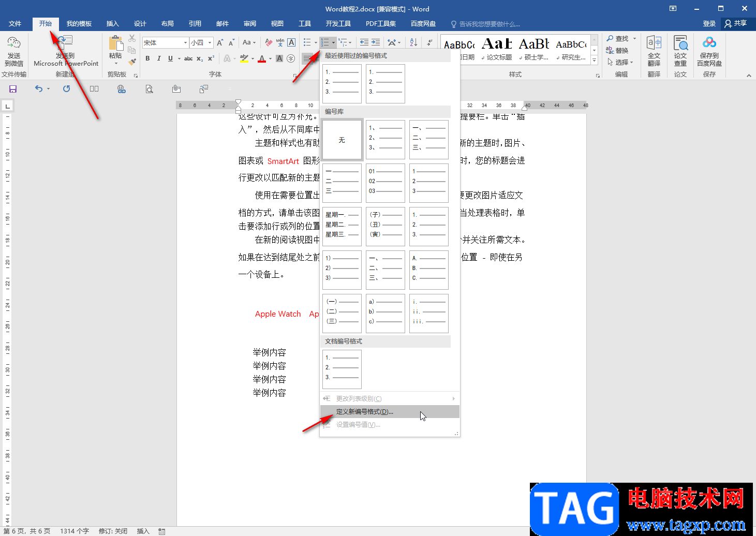The height and width of the screenshot is (536, 756).
Task: Switch to the Design (设计) tab
Action: coord(140,24)
